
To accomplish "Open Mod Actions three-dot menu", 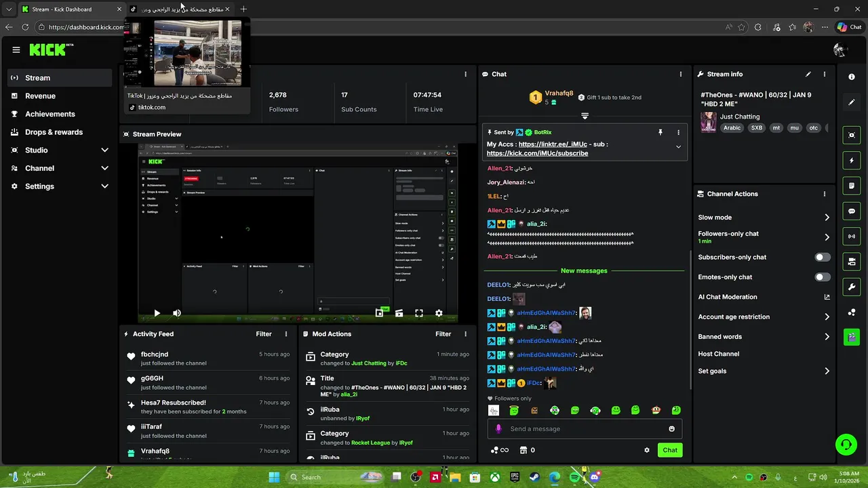I will pyautogui.click(x=465, y=334).
